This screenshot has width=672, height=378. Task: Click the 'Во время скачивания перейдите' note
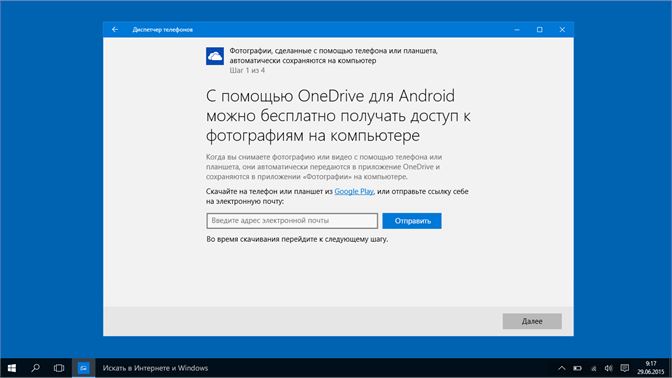click(x=297, y=239)
